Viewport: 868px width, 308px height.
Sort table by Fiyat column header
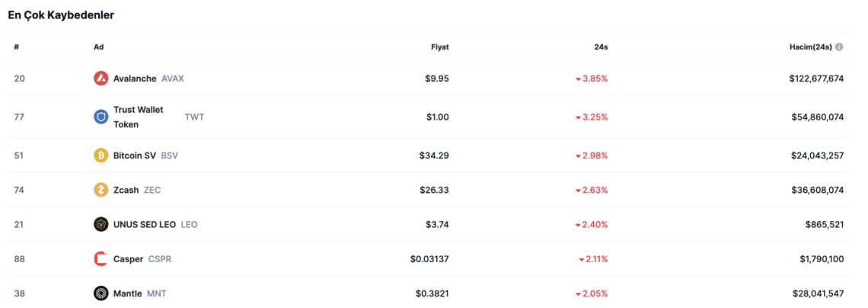click(x=440, y=47)
